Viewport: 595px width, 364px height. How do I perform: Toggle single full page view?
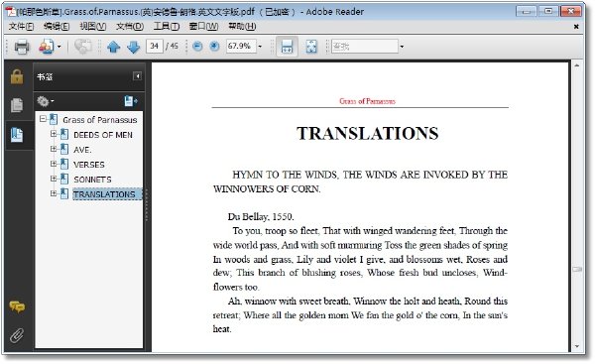click(x=311, y=47)
